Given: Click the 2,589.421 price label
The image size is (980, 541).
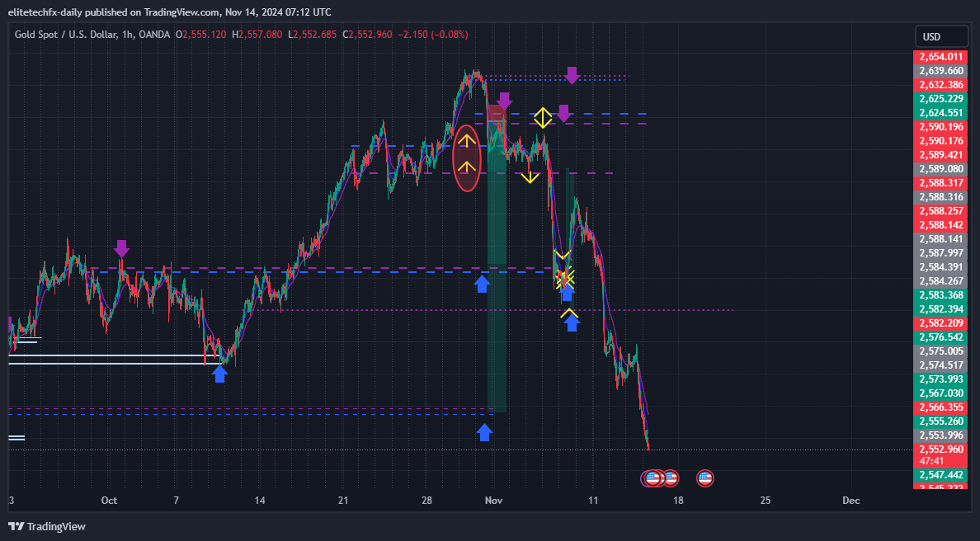Looking at the screenshot, I should click(940, 155).
